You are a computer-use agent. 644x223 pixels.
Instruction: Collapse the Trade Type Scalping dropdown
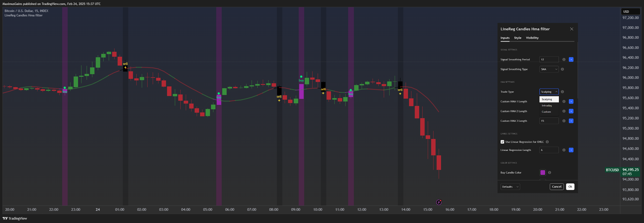click(549, 92)
